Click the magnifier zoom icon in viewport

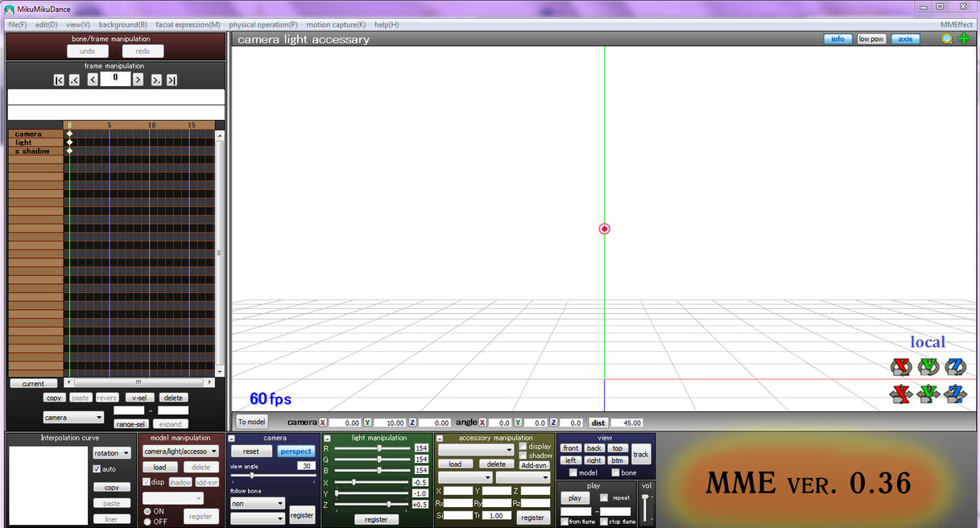947,39
